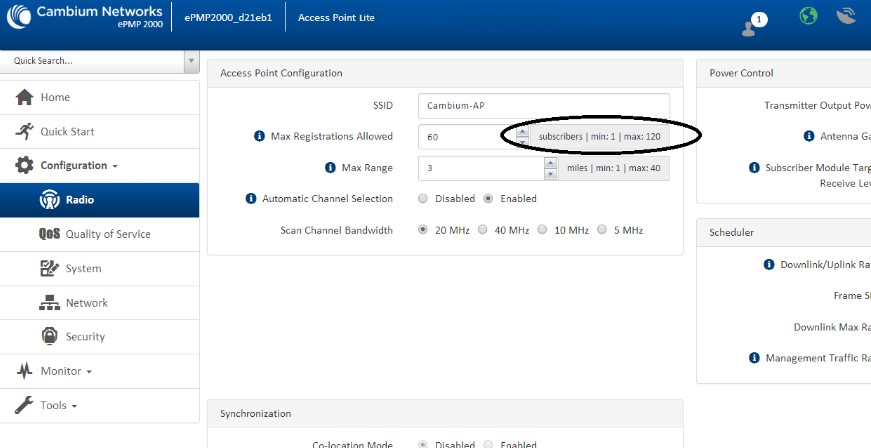Click the System edit icon
This screenshot has height=448, width=871.
(49, 269)
